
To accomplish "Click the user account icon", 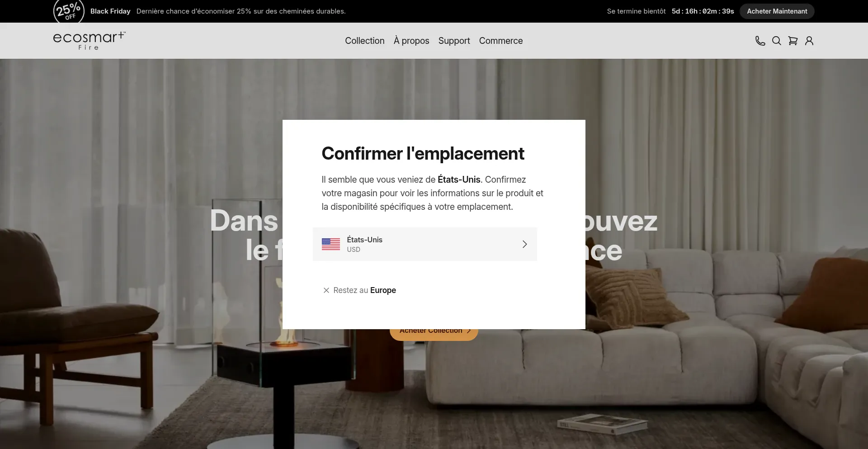I will (x=809, y=41).
